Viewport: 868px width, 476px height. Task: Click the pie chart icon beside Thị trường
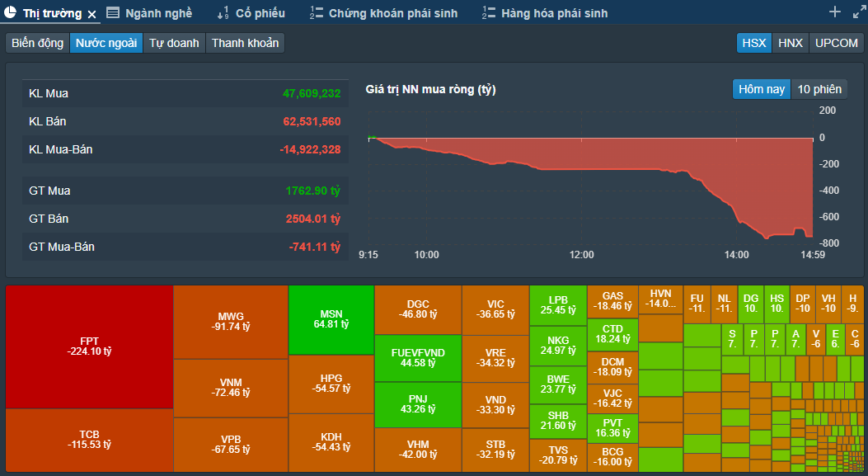coord(11,12)
